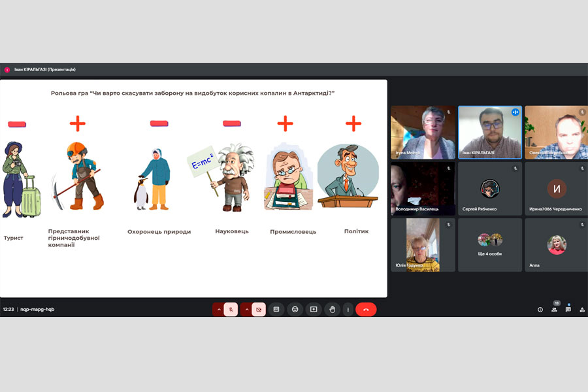Select Володимир Василець's video tile
588x392 pixels.
[423, 189]
